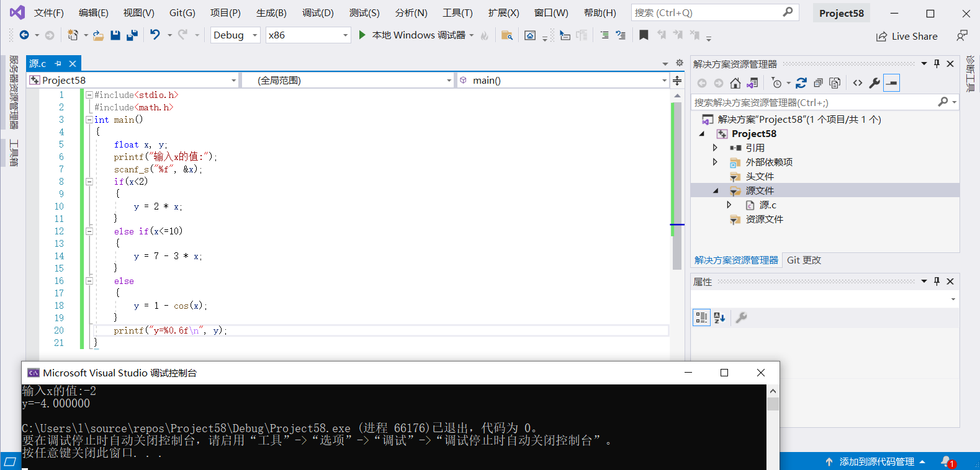980x470 pixels.
Task: Click the new project icon
Action: coord(73,35)
